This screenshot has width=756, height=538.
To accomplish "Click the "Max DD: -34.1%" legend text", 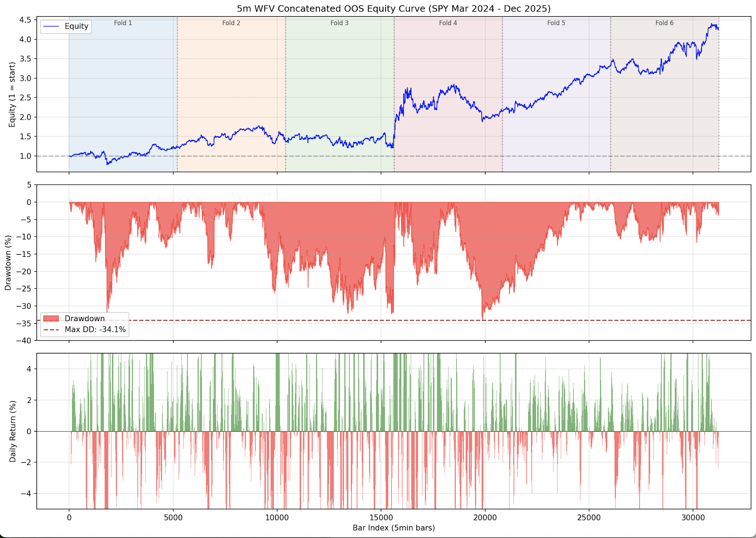I will [x=95, y=329].
